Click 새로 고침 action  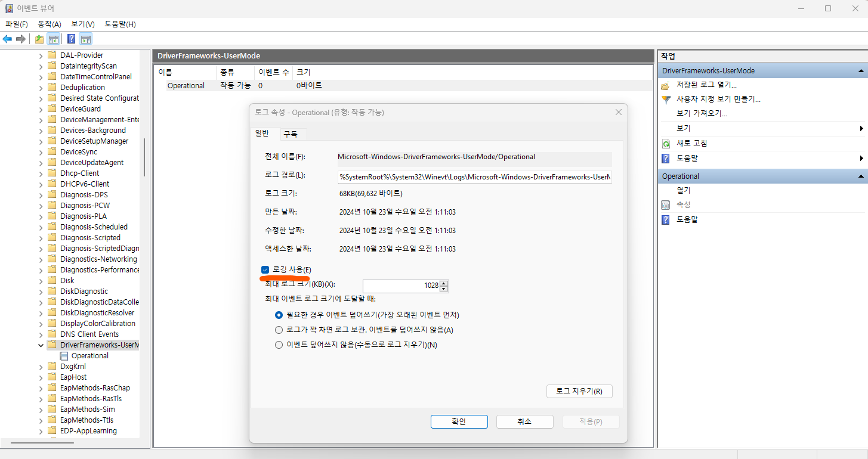[692, 144]
